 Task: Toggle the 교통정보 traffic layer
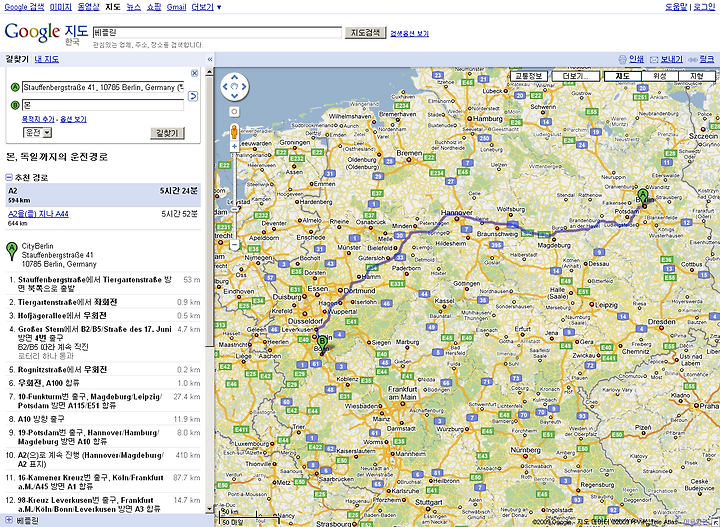pyautogui.click(x=528, y=76)
